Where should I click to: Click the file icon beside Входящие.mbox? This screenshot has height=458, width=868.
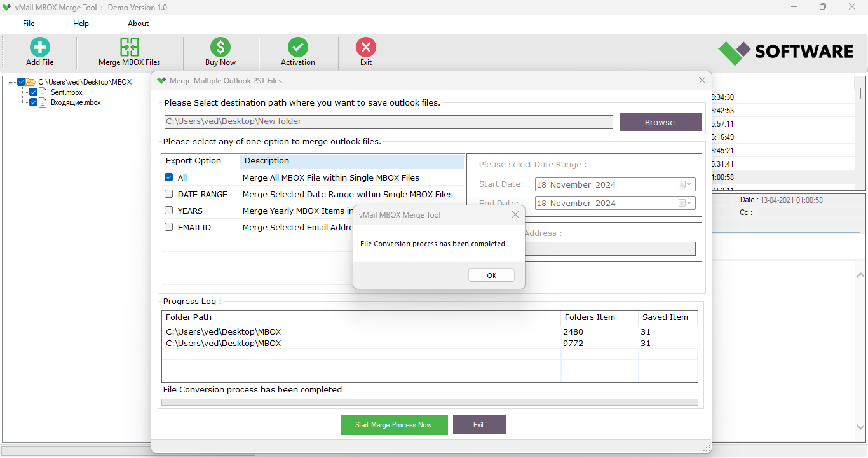(43, 102)
